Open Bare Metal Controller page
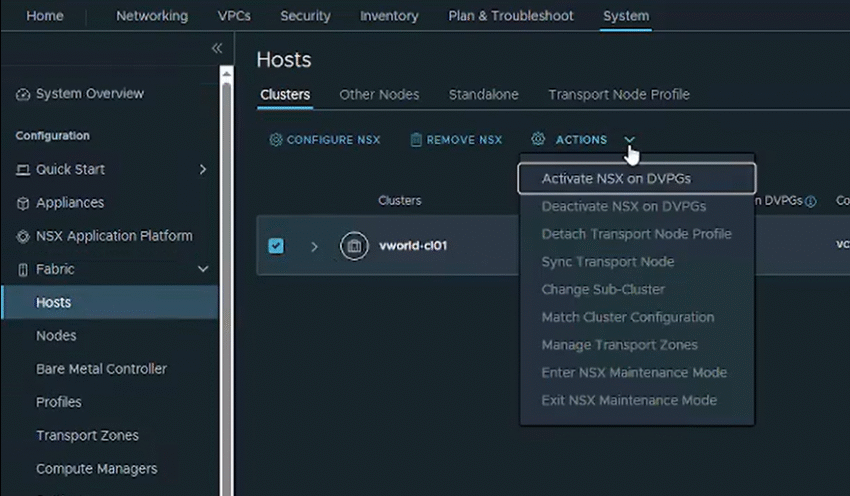This screenshot has height=496, width=850. coord(101,369)
